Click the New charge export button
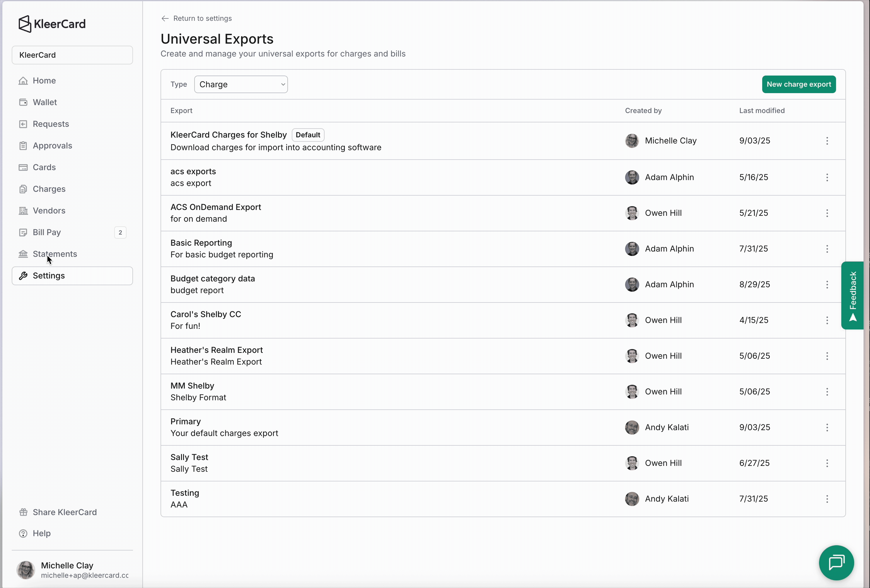 (799, 84)
